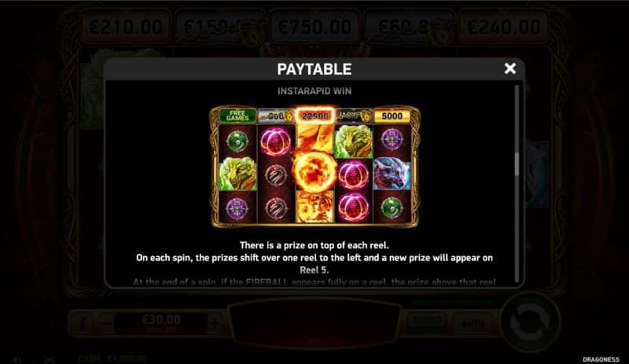
Task: Click the 5000 prize above reel five
Action: pyautogui.click(x=392, y=116)
